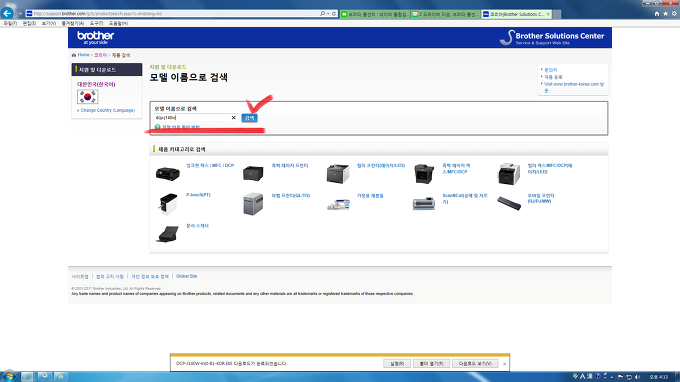Clear the model search field with X
Screen dimensions: 680x382
tap(233, 118)
